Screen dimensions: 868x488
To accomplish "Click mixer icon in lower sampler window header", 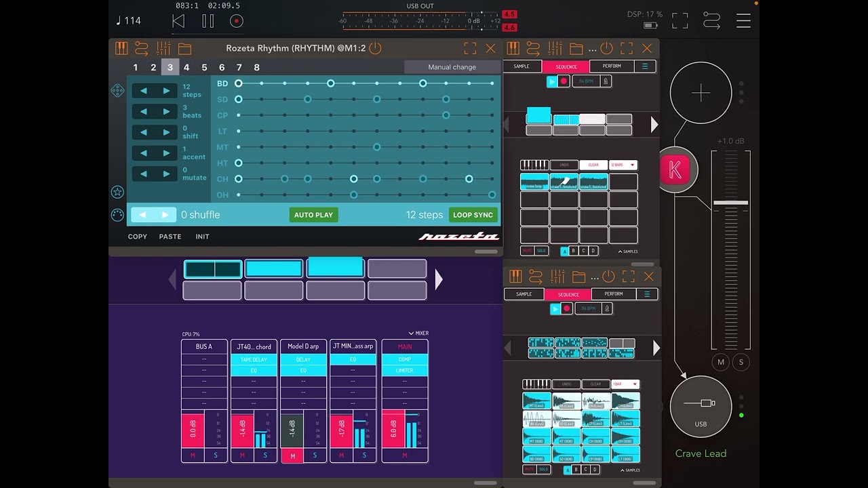I will tap(557, 277).
